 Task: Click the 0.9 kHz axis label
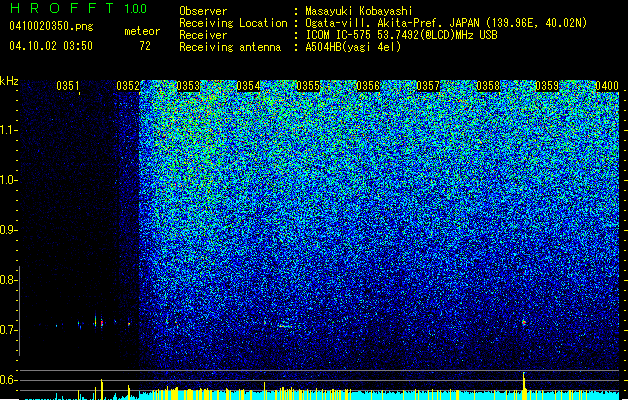pyautogui.click(x=9, y=230)
